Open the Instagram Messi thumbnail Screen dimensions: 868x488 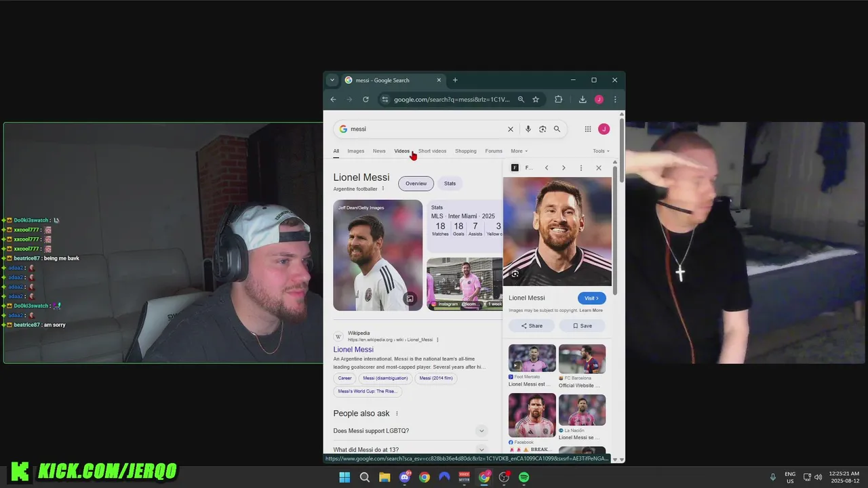(x=465, y=283)
